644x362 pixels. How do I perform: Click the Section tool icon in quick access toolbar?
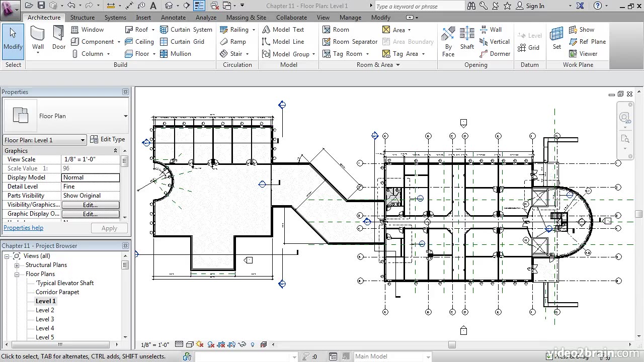click(x=186, y=6)
